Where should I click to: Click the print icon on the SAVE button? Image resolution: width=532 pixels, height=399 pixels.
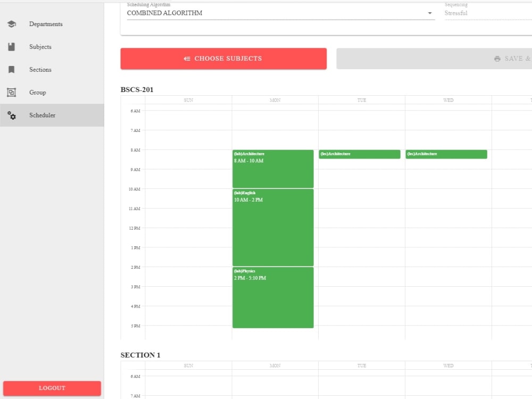tap(497, 59)
